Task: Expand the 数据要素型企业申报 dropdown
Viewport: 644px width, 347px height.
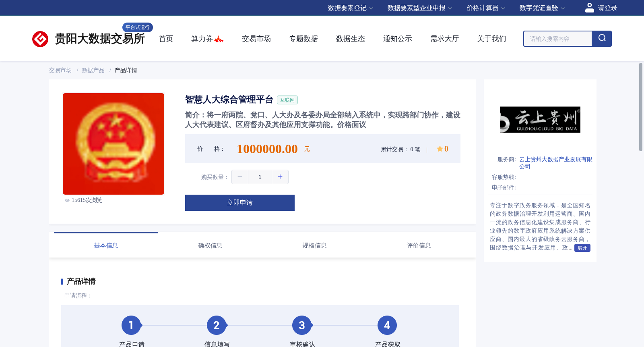Action: 420,8
